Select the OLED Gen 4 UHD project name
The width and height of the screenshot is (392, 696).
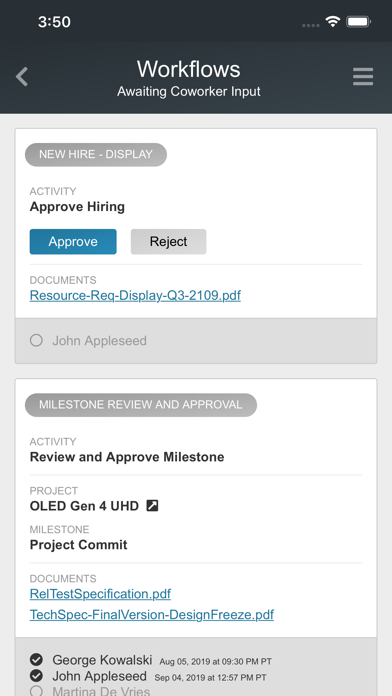[x=84, y=506]
